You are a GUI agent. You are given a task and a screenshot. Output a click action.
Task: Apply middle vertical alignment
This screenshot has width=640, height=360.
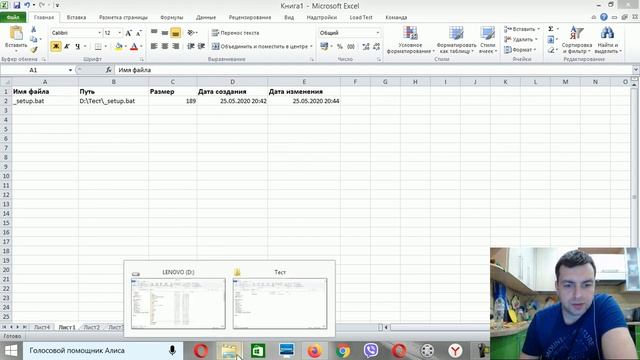[164, 32]
